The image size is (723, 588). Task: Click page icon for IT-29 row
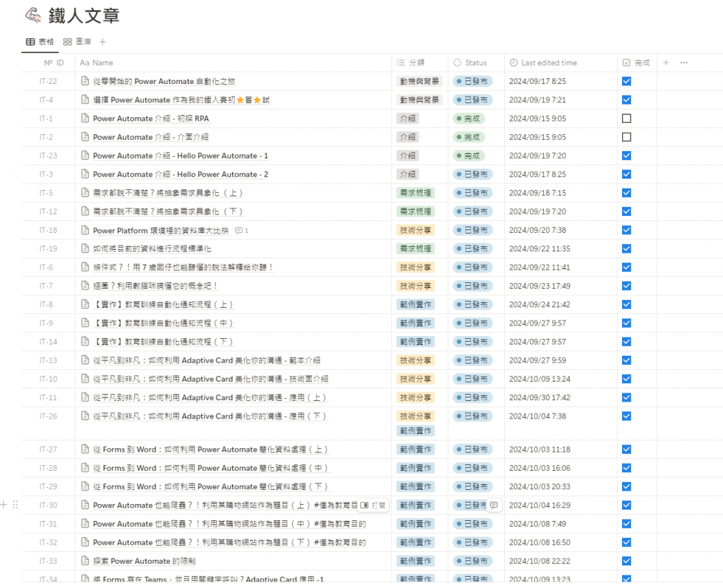pos(85,486)
